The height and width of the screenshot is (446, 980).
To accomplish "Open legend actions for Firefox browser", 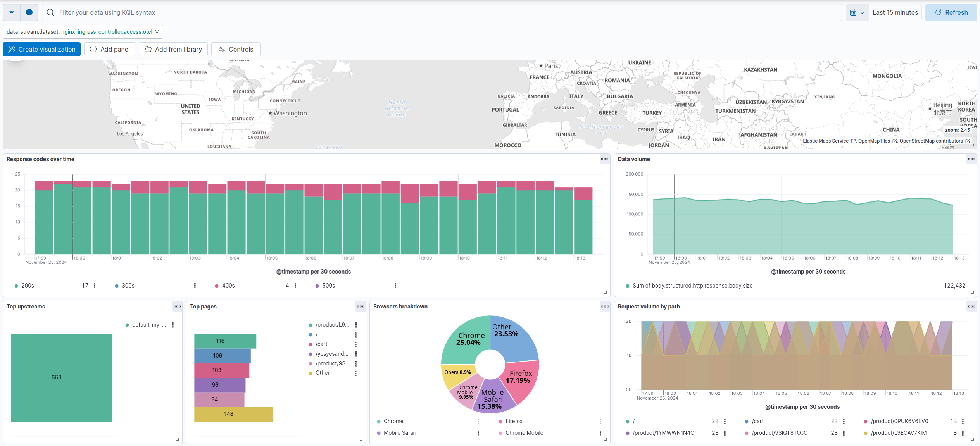I will pos(600,421).
